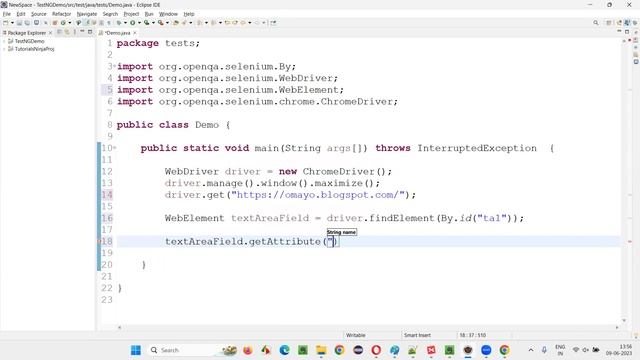Select the Demo.java editor tab

click(x=118, y=33)
